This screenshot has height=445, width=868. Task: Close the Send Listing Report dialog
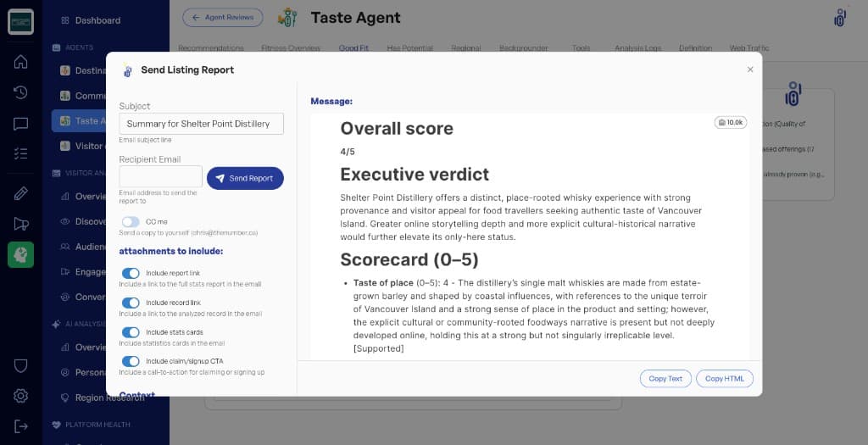[x=750, y=70]
